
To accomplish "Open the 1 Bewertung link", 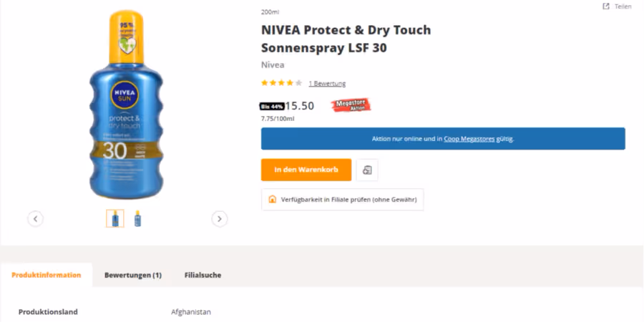I will point(327,84).
